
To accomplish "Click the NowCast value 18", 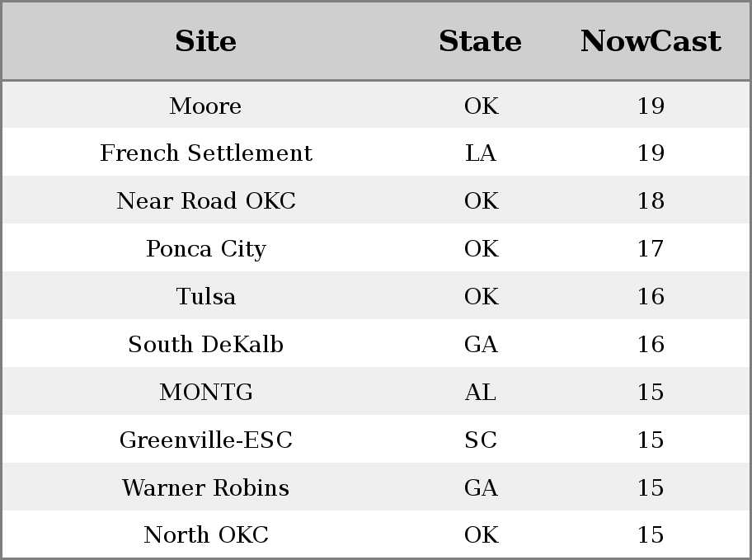I will (x=651, y=200).
